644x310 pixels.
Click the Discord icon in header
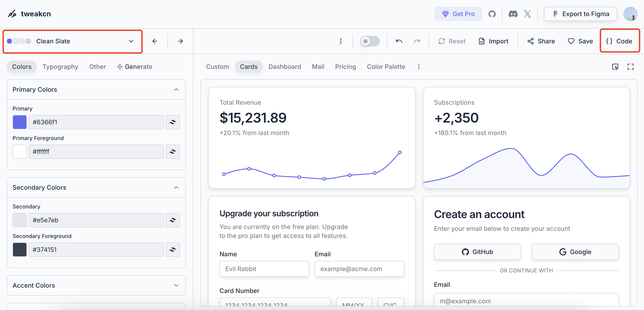pyautogui.click(x=513, y=14)
